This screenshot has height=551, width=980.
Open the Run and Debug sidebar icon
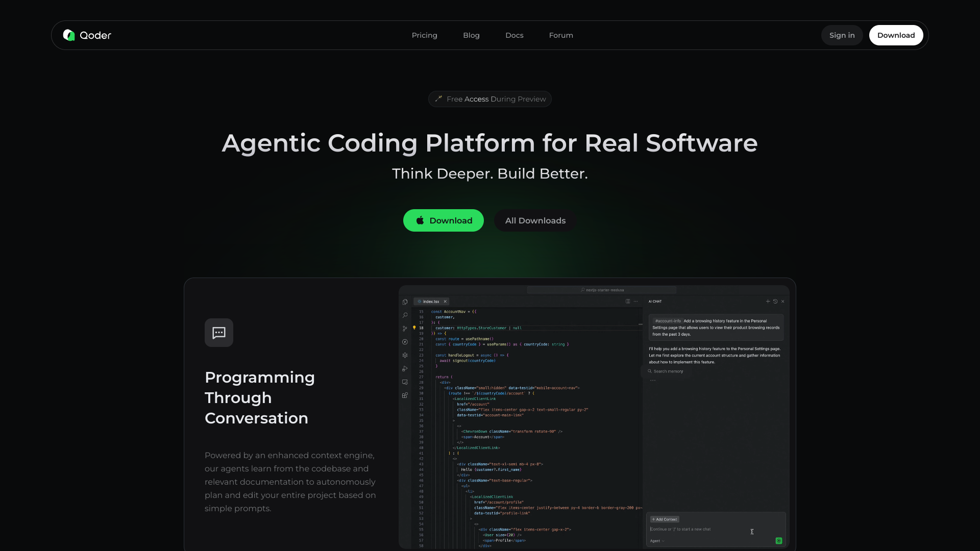click(405, 369)
